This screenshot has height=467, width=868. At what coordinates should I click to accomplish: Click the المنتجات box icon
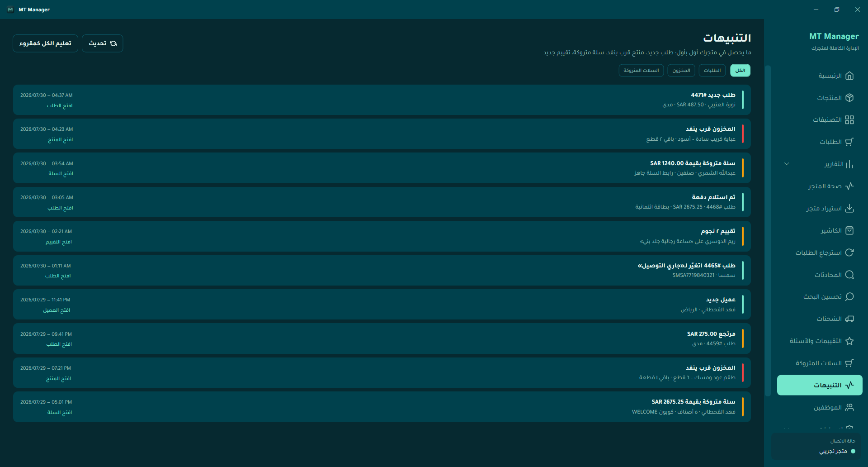click(x=849, y=98)
